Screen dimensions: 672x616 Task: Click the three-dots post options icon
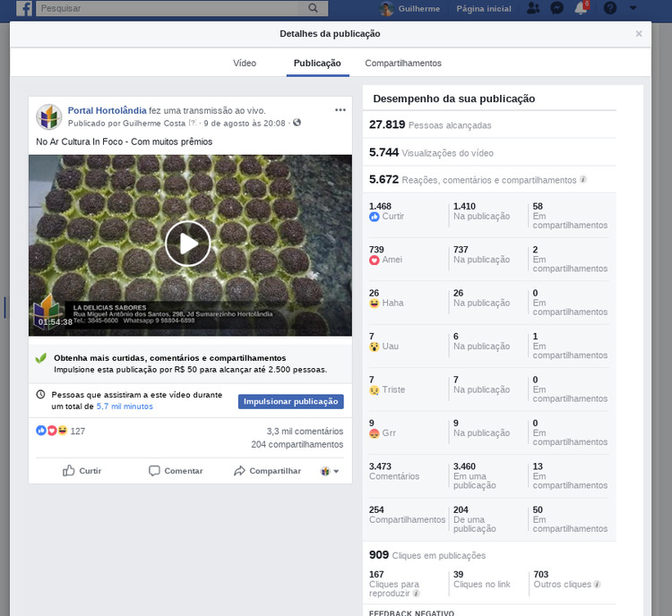(340, 110)
